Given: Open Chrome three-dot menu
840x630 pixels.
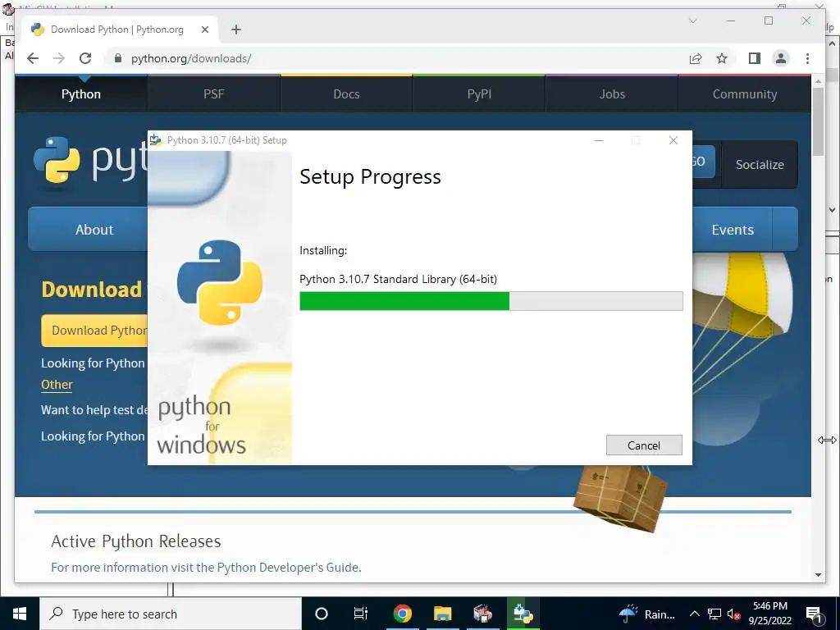Looking at the screenshot, I should point(807,58).
